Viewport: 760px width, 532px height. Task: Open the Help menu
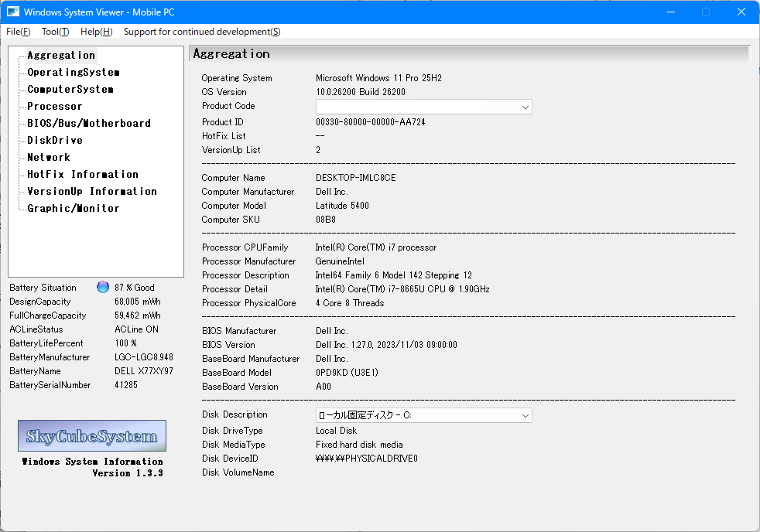click(96, 32)
